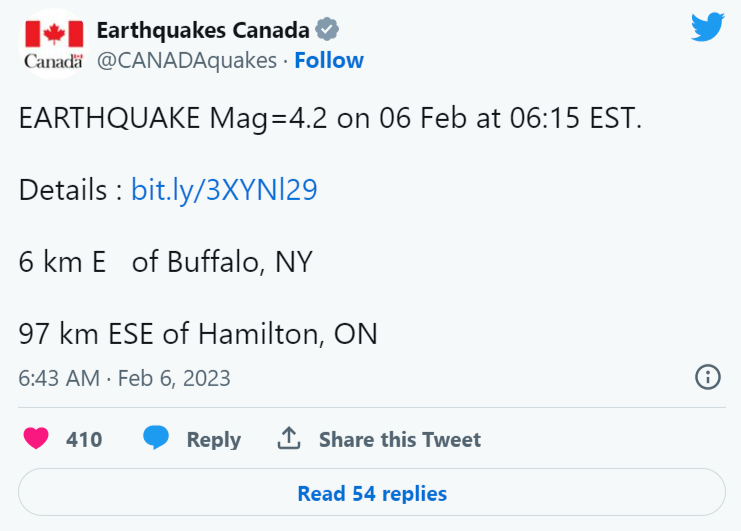Click the Earthquakes Canada profile avatar
This screenshot has width=741, height=531.
pyautogui.click(x=54, y=45)
